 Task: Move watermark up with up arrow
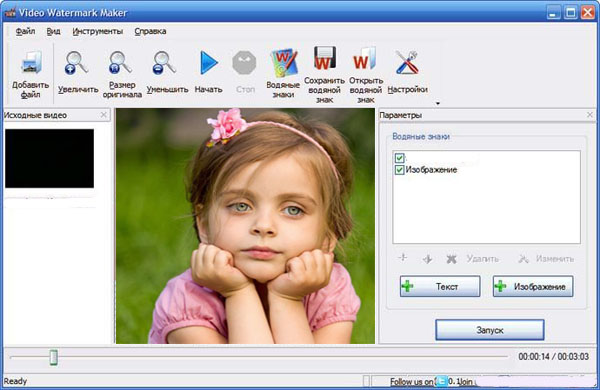(403, 258)
